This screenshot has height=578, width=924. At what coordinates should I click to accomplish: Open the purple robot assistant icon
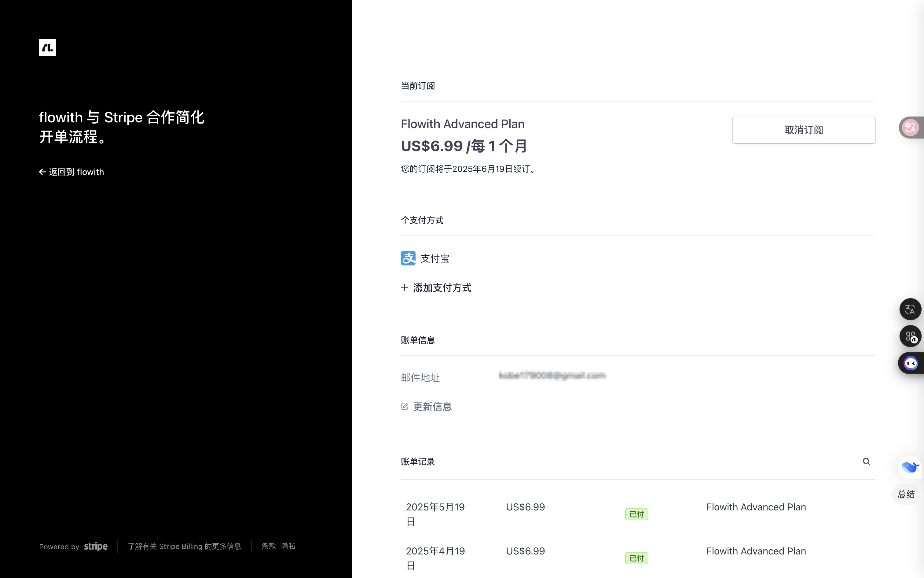click(x=911, y=363)
